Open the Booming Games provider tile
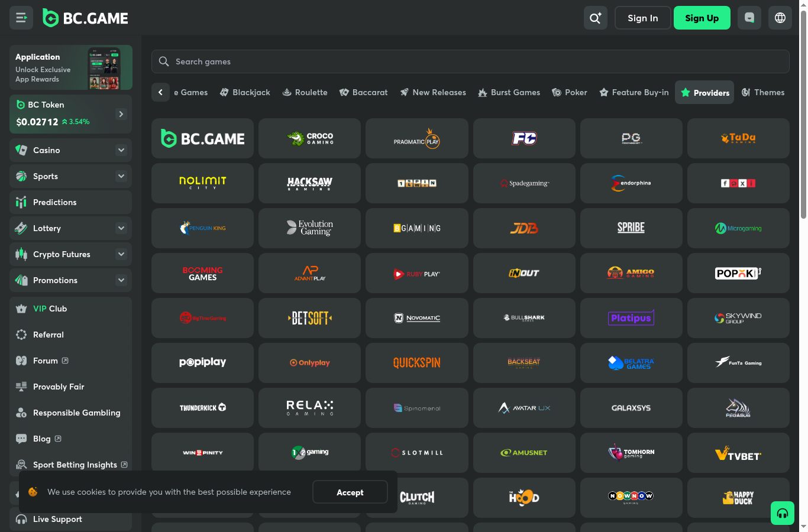The image size is (808, 532). point(202,273)
